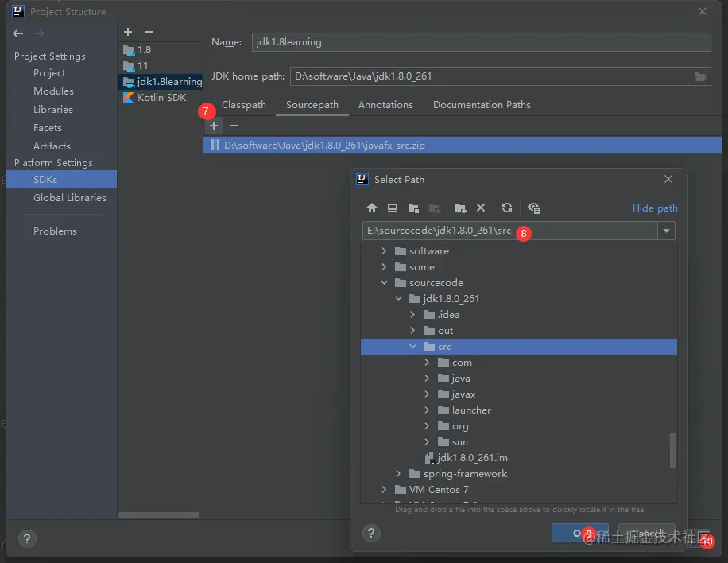
Task: Open Global Libraries settings
Action: click(70, 198)
